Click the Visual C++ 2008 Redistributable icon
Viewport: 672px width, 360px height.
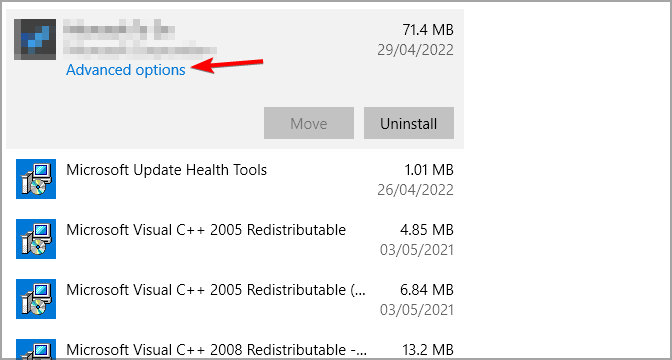(36, 349)
